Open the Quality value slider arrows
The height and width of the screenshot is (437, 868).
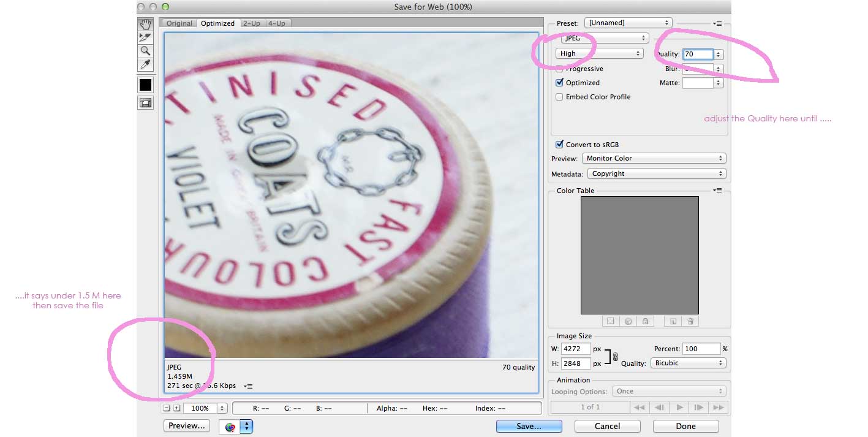coord(719,54)
